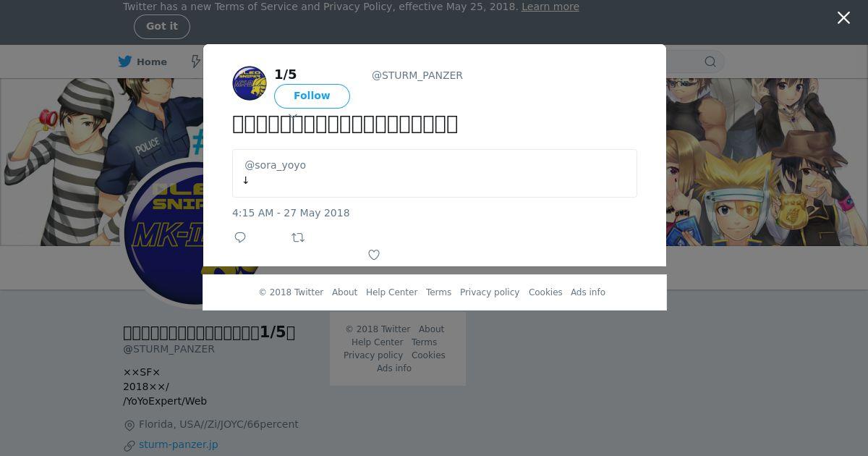Open the sturm-panzer.jp website link
Image resolution: width=868 pixels, height=456 pixels.
point(178,444)
